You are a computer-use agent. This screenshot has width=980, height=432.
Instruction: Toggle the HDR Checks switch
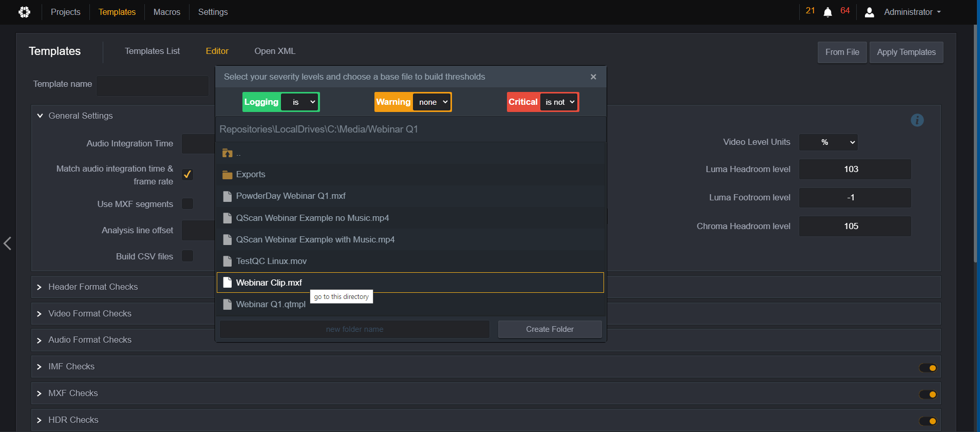tap(928, 421)
